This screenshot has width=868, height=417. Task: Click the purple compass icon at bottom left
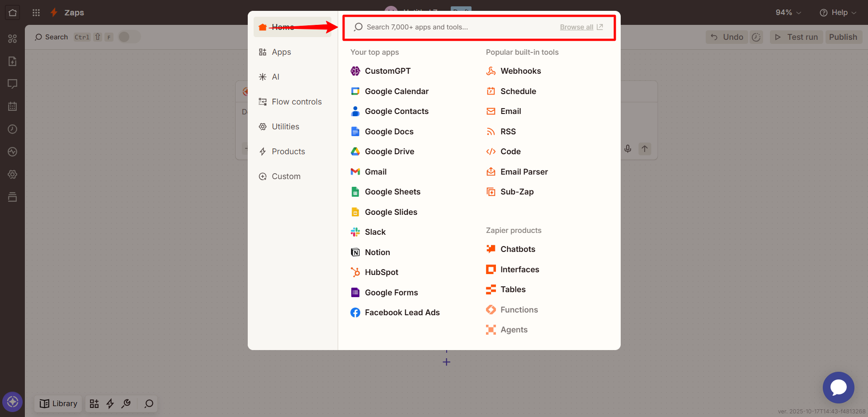point(12,402)
